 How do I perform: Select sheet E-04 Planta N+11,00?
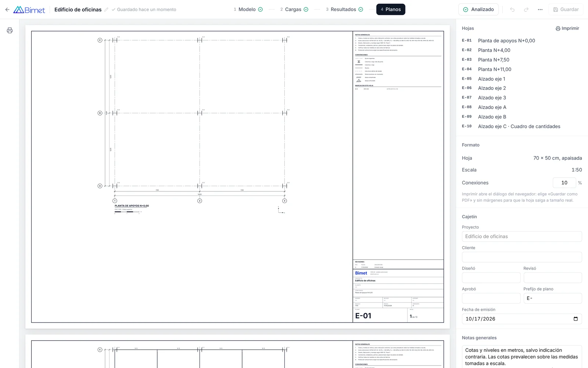[522, 69]
